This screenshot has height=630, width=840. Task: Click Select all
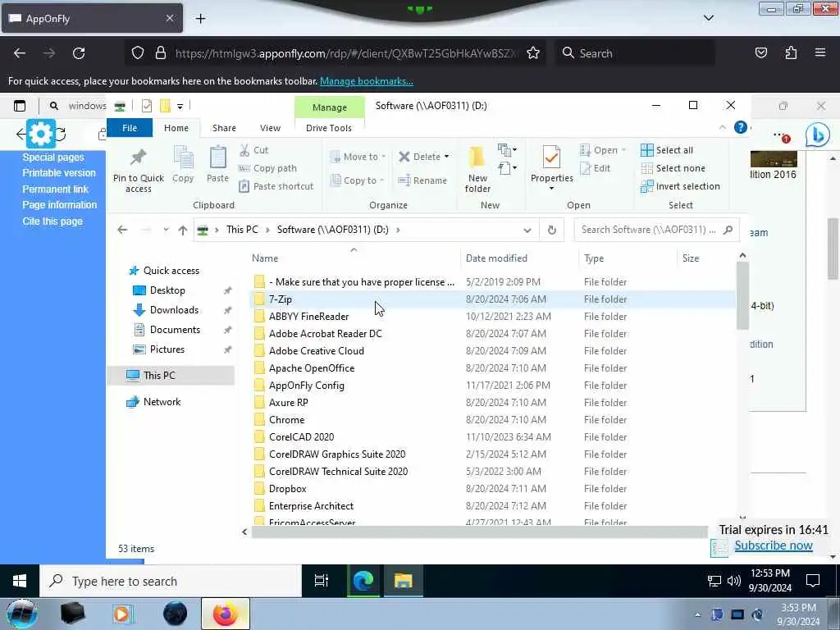667,151
